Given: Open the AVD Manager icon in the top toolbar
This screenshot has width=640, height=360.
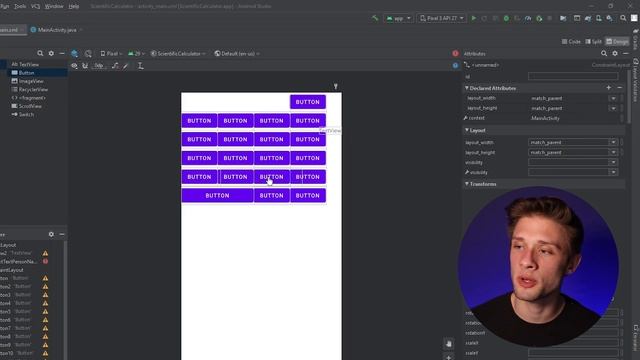Looking at the screenshot, I should (x=598, y=18).
